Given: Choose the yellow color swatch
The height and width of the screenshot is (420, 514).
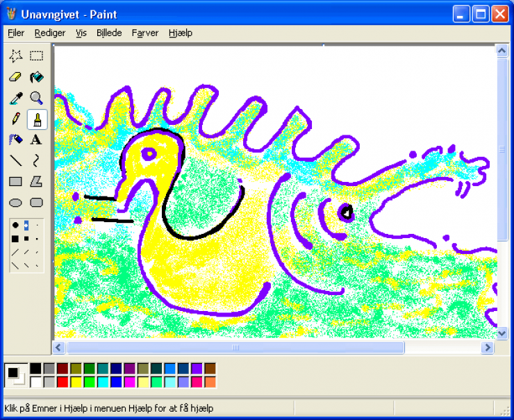Looking at the screenshot, I should [76, 382].
